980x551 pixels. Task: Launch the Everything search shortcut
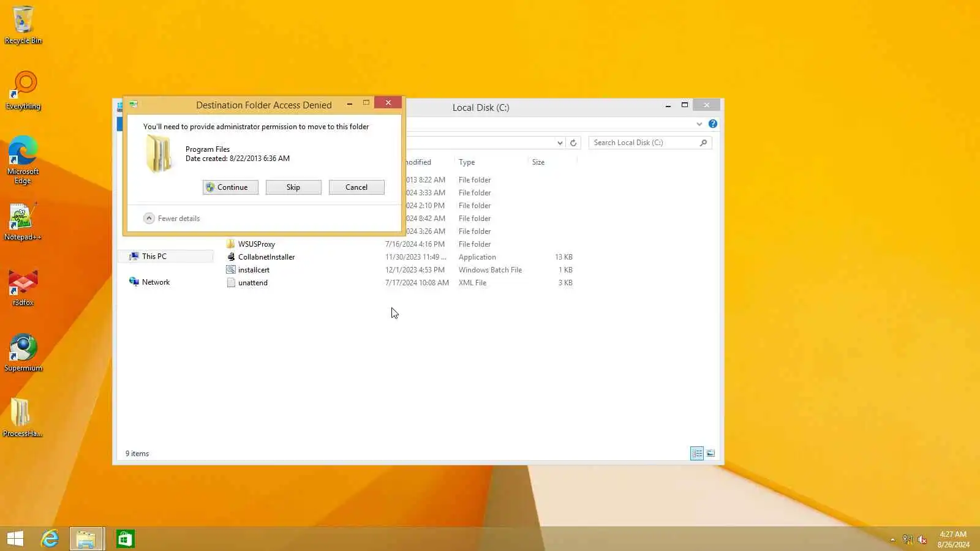[23, 91]
